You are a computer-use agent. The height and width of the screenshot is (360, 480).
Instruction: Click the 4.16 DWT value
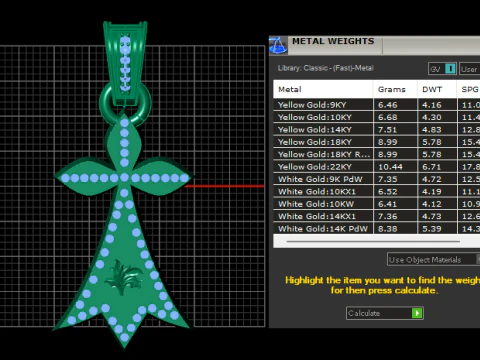[432, 105]
